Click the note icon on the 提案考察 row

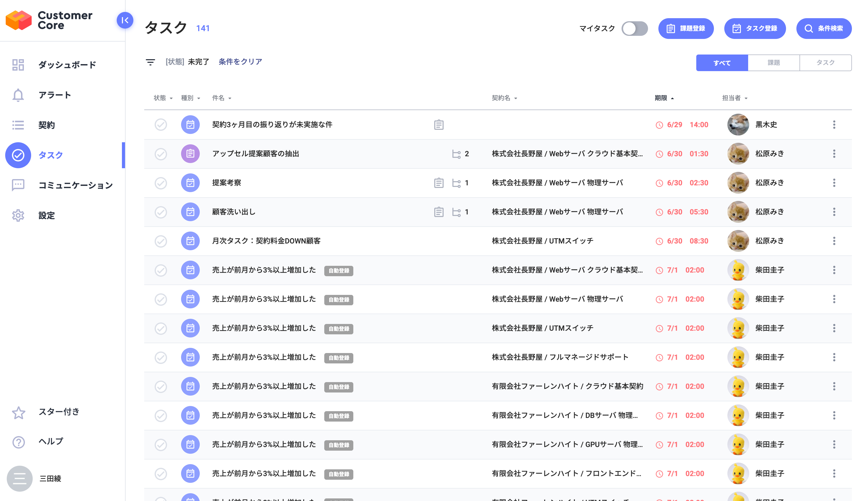tap(438, 183)
